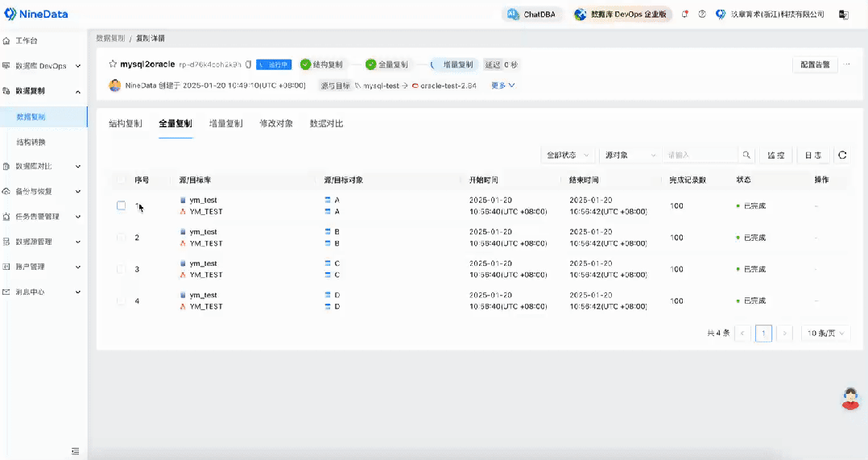Screen dimensions: 868x460
Task: Switch to 修改对象 tab
Action: (x=276, y=123)
